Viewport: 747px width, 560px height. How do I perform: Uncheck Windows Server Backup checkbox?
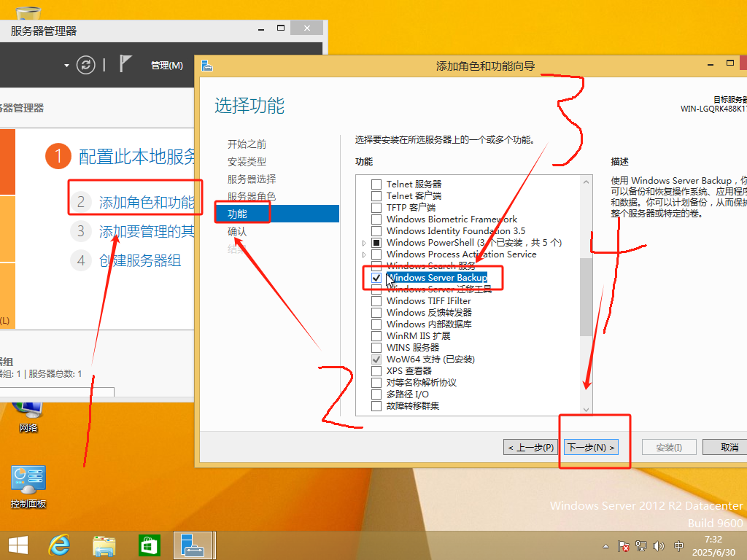coord(376,277)
